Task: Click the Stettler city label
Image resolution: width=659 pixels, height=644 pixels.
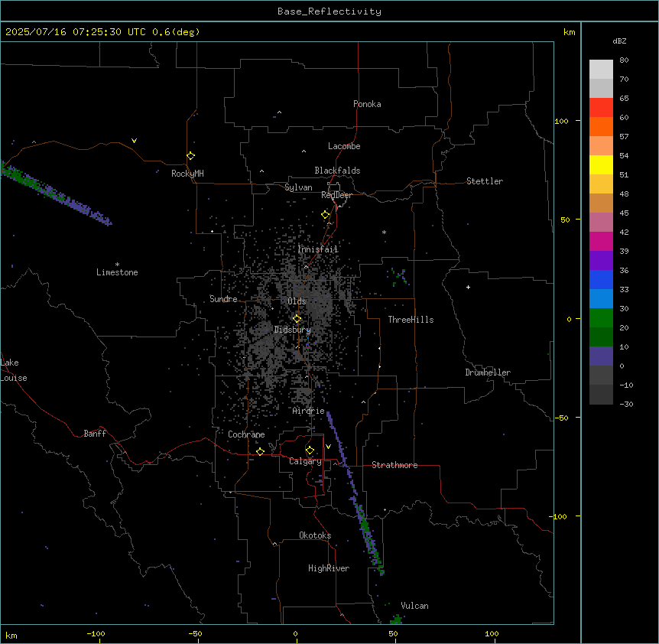Action: 485,181
